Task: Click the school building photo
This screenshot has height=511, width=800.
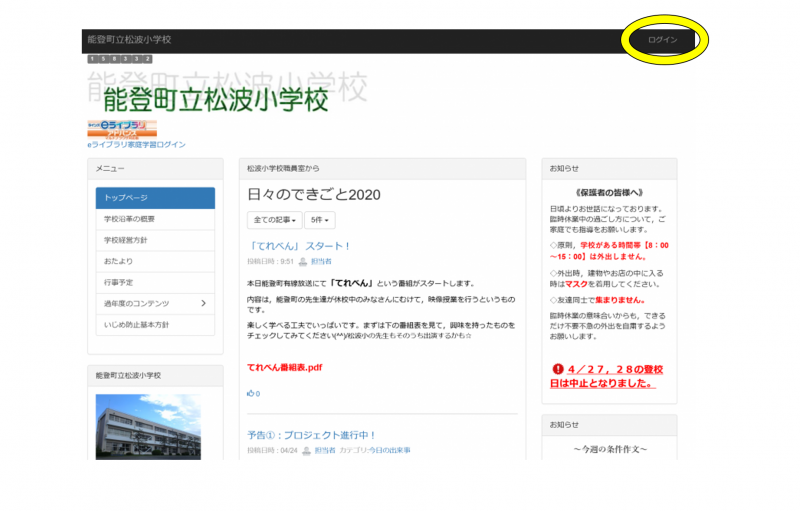Action: [x=148, y=425]
